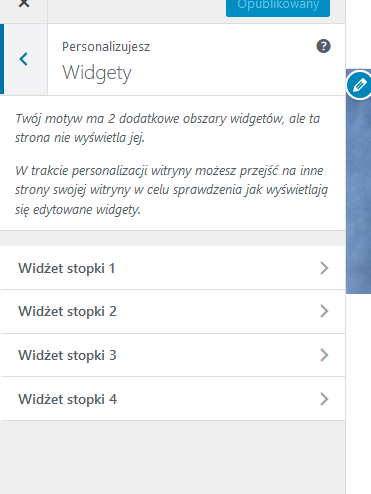Screen dimensions: 371x494
Task: Click the 'W trakcie personalizacji witryny' description
Action: tap(171, 190)
